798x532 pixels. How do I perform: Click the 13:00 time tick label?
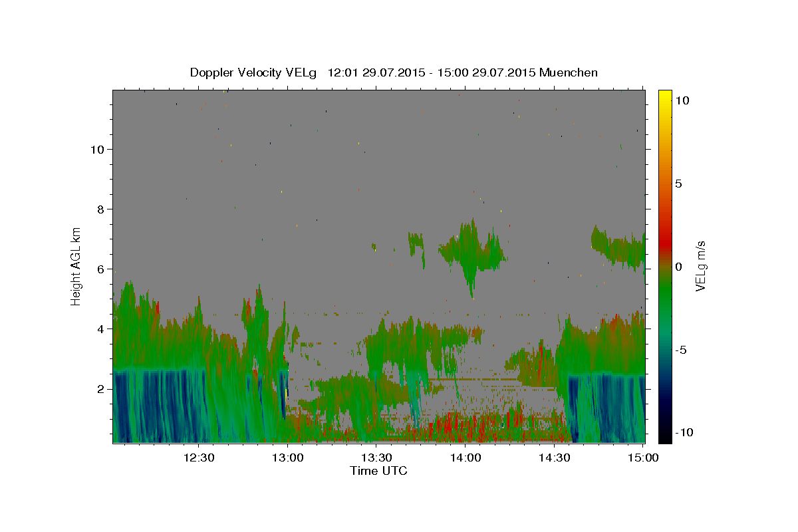click(x=288, y=458)
